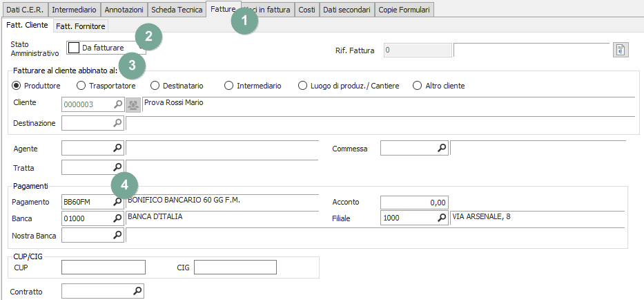Toggle the Da fatturare checkbox
644x300 pixels.
click(x=74, y=48)
